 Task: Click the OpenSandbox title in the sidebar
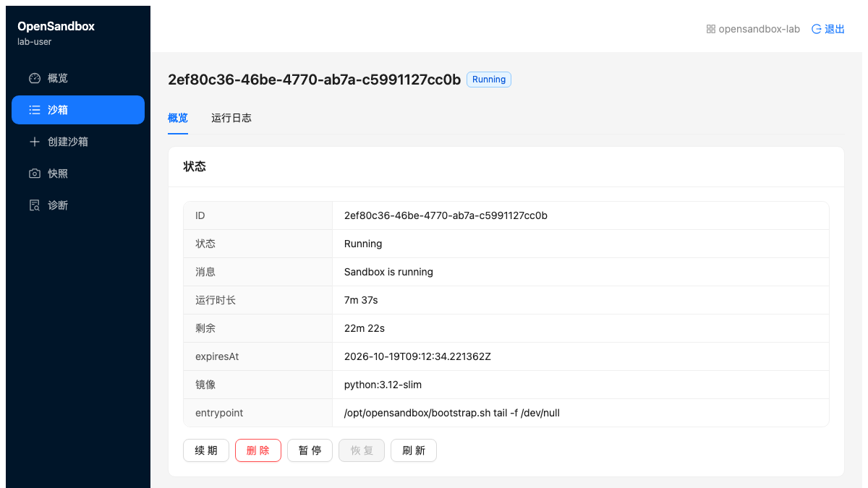point(56,26)
